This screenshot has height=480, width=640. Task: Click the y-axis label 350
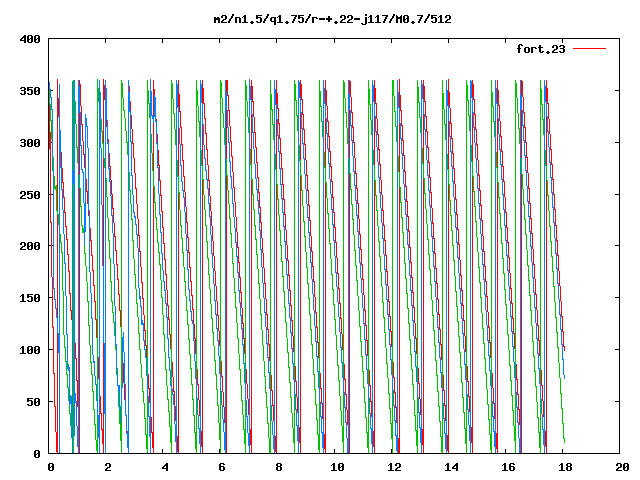click(x=30, y=91)
